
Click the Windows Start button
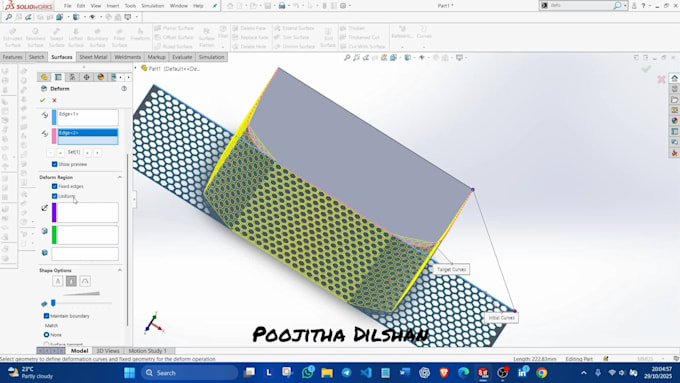129,372
